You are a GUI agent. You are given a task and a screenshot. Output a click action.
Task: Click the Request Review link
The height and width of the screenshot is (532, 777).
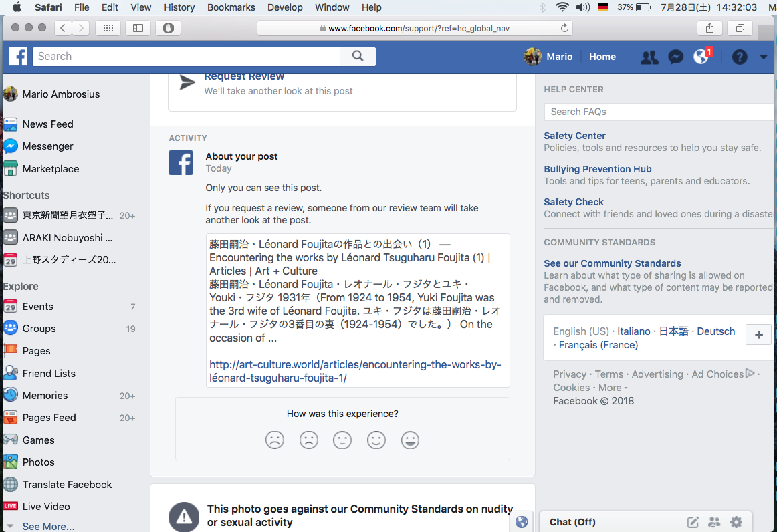pyautogui.click(x=244, y=76)
